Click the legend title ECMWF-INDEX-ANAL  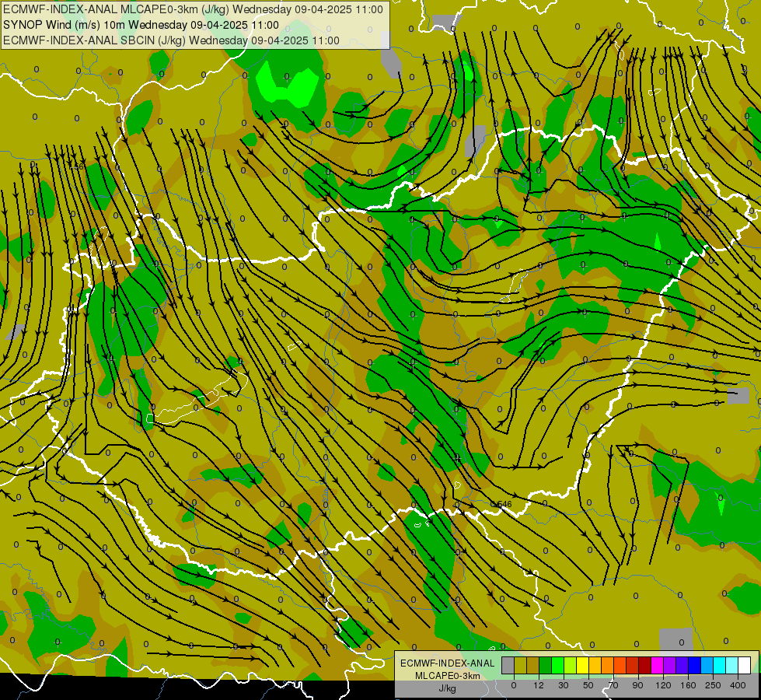click(x=447, y=663)
